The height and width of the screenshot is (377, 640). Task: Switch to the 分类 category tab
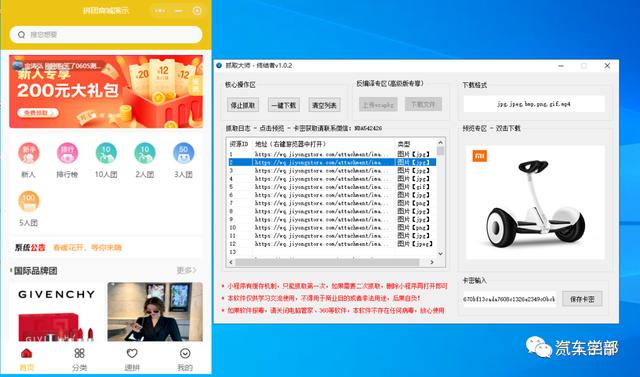tap(79, 359)
